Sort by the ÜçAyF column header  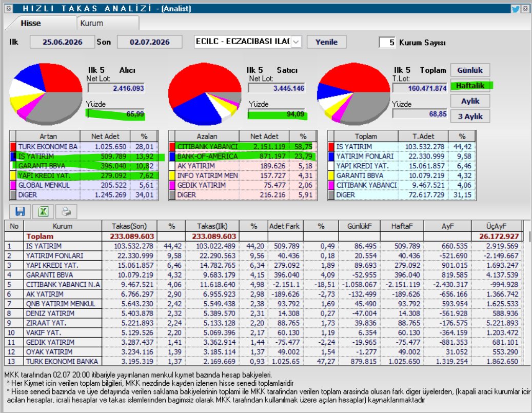(496, 226)
